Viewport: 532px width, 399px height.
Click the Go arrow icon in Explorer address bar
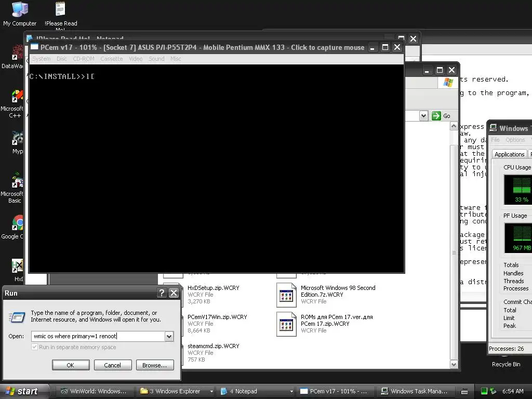(x=436, y=116)
